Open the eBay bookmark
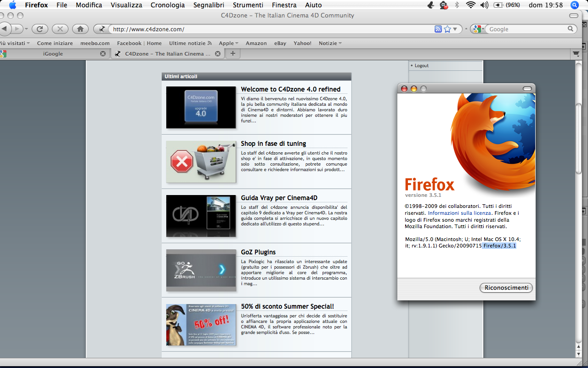This screenshot has height=368, width=588. coord(280,43)
